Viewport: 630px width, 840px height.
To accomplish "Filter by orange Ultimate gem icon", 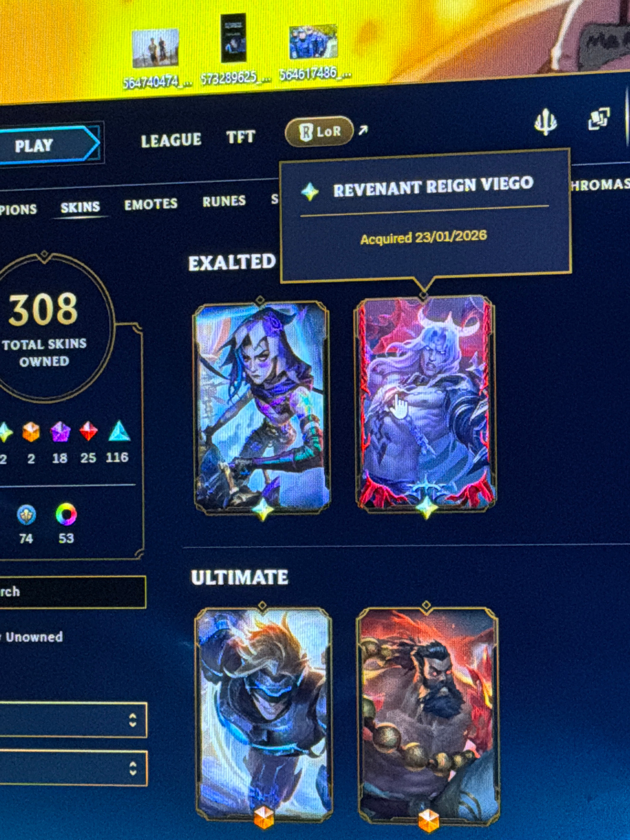I will pos(31,432).
